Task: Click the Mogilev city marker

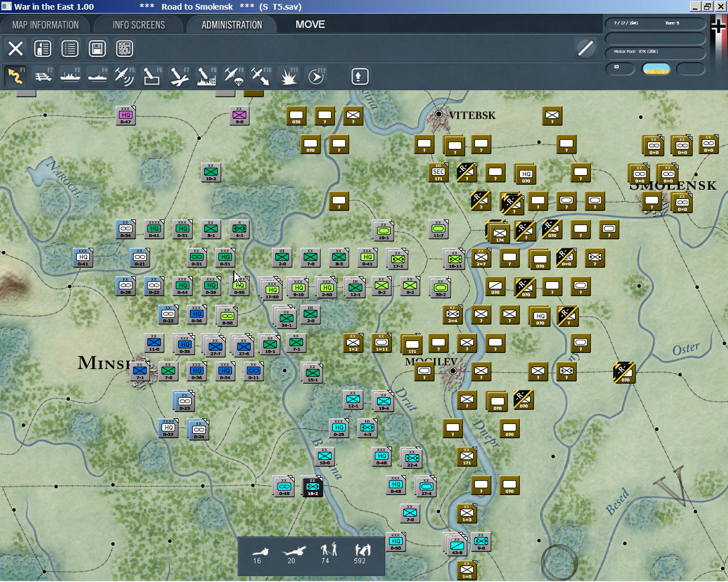Action: pos(453,371)
